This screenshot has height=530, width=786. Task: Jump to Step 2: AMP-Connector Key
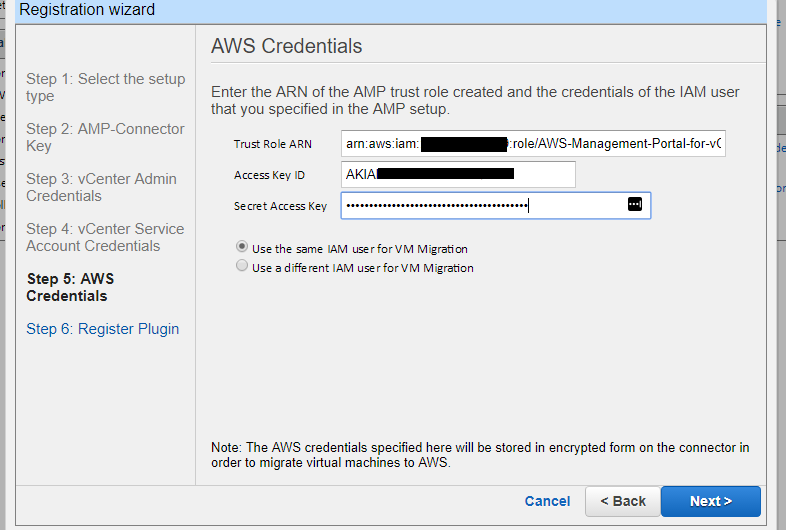pyautogui.click(x=105, y=137)
